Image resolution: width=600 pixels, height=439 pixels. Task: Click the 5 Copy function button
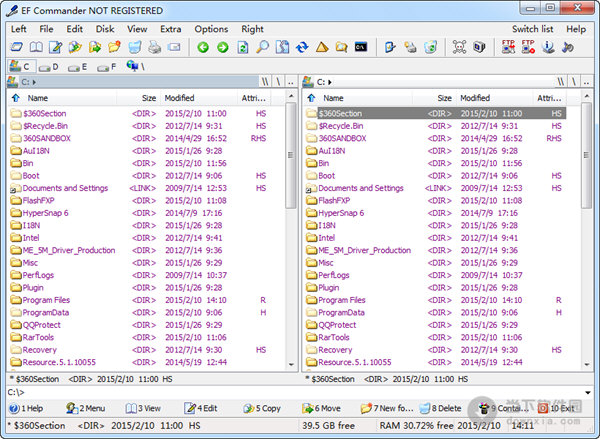click(262, 408)
